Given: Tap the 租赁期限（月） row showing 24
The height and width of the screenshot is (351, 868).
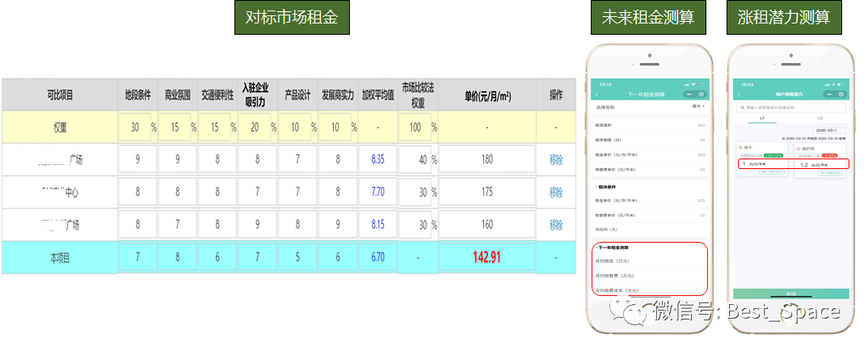Looking at the screenshot, I should (x=650, y=140).
